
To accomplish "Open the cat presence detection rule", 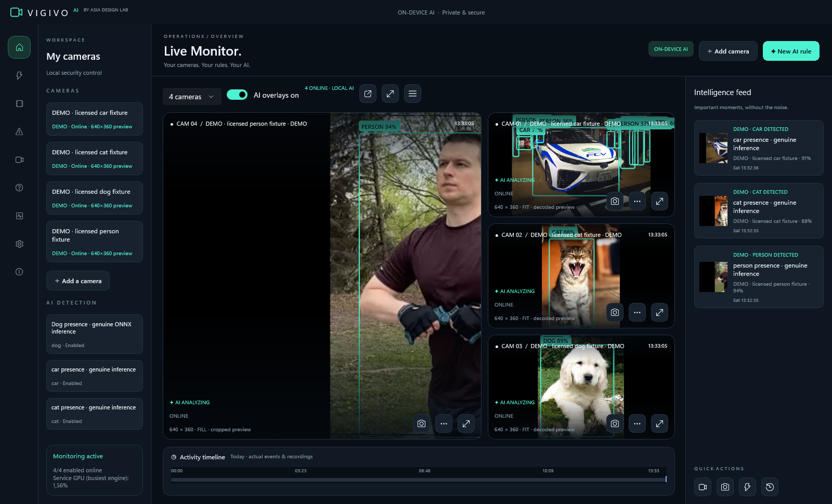I will [x=95, y=414].
